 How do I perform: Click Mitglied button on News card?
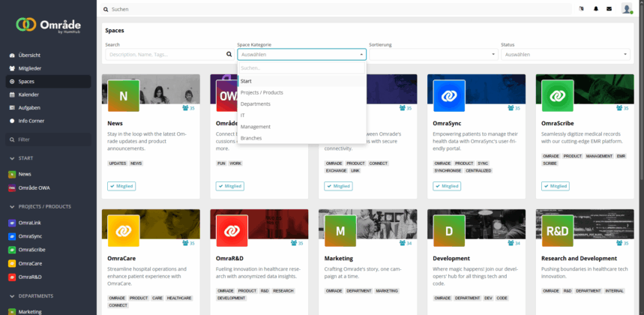[x=121, y=186]
